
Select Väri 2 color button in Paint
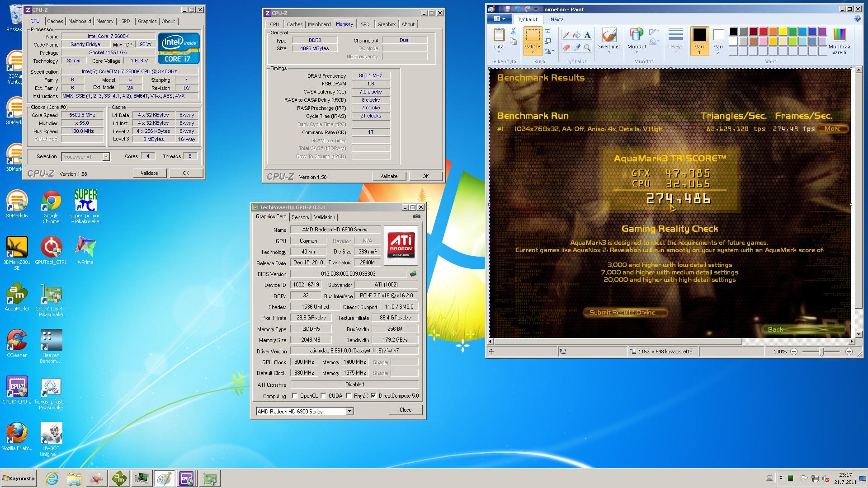pyautogui.click(x=718, y=41)
